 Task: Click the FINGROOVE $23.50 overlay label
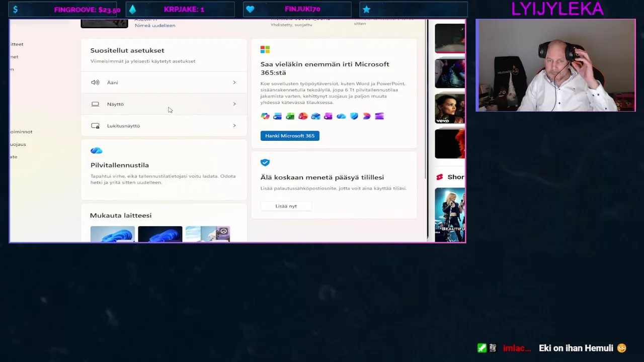pos(87,10)
